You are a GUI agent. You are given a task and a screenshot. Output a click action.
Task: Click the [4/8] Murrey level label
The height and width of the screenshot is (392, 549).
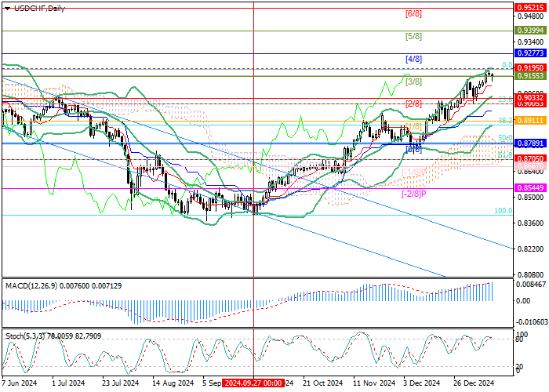[413, 60]
